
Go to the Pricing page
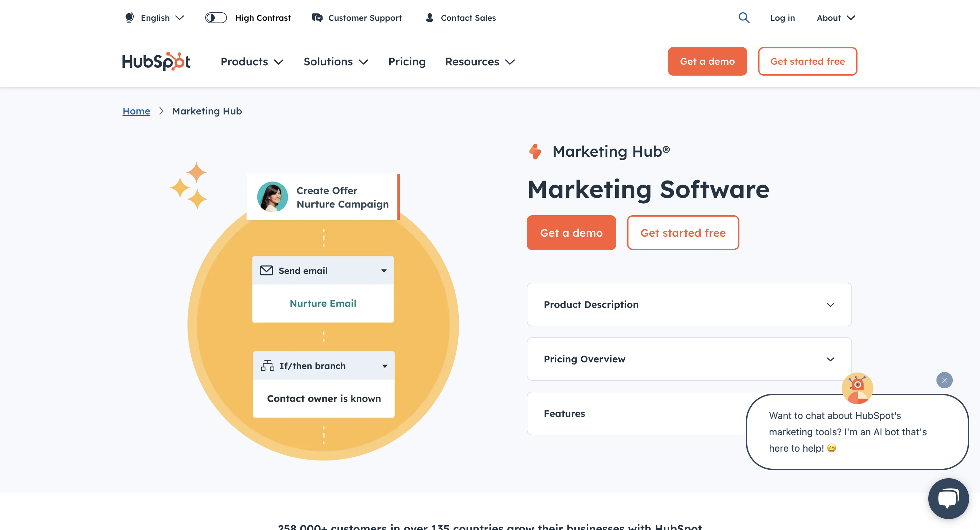[x=407, y=62]
